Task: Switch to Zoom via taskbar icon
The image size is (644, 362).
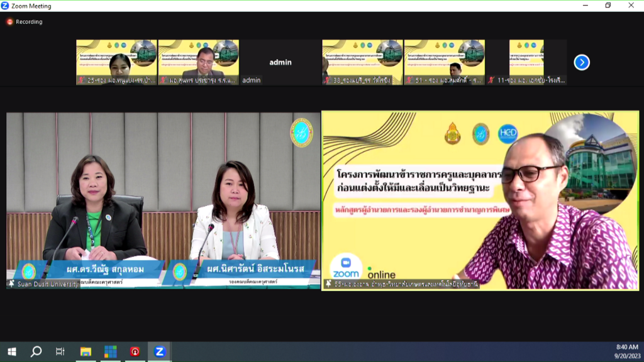Action: [160, 351]
